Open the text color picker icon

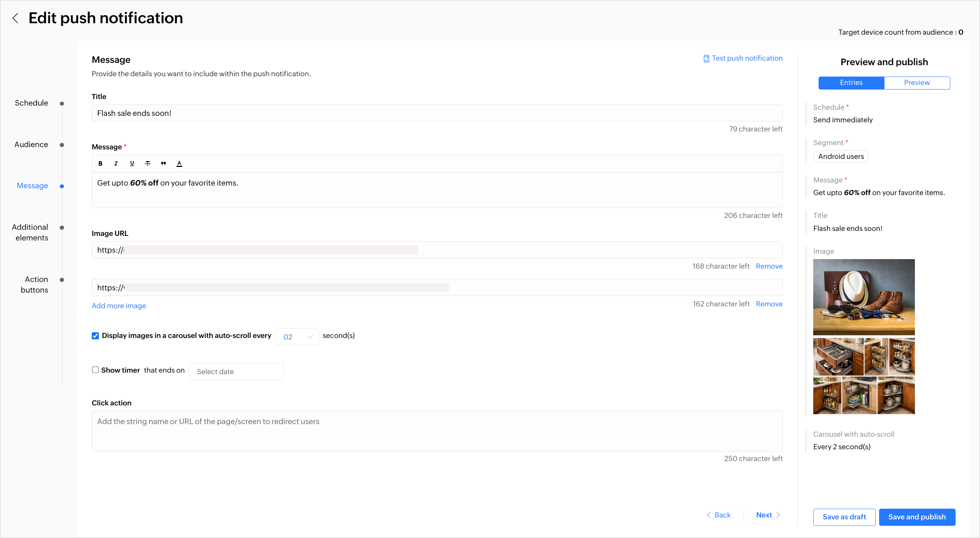179,163
